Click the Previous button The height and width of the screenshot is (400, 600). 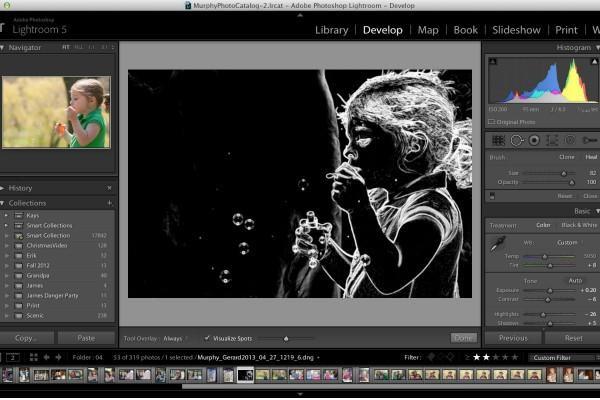coord(513,338)
